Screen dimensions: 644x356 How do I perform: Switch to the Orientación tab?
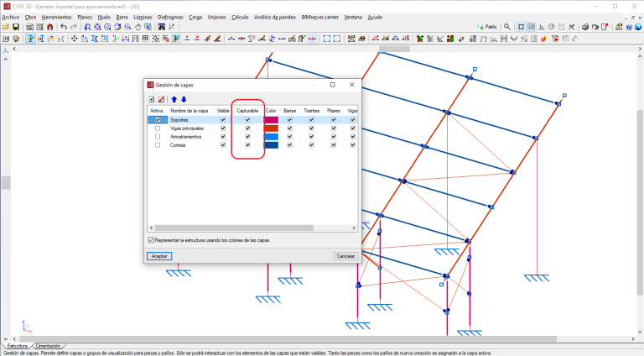[x=48, y=346]
